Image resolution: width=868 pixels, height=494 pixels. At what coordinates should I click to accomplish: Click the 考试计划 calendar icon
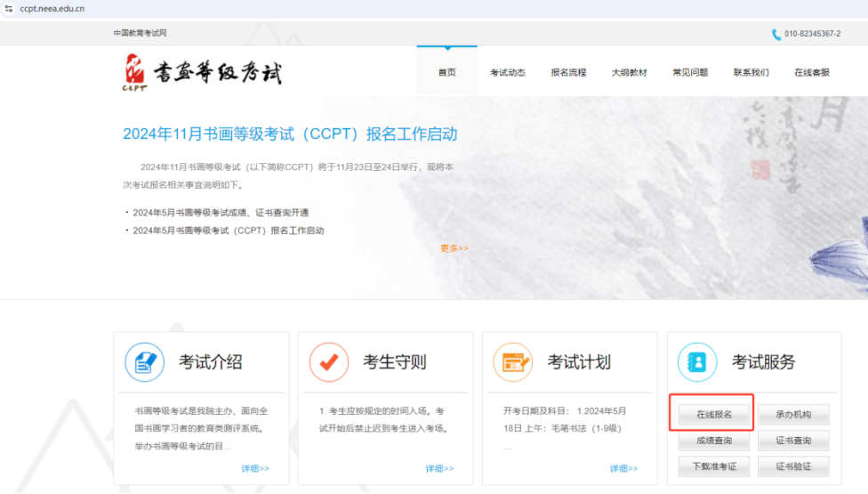click(513, 362)
